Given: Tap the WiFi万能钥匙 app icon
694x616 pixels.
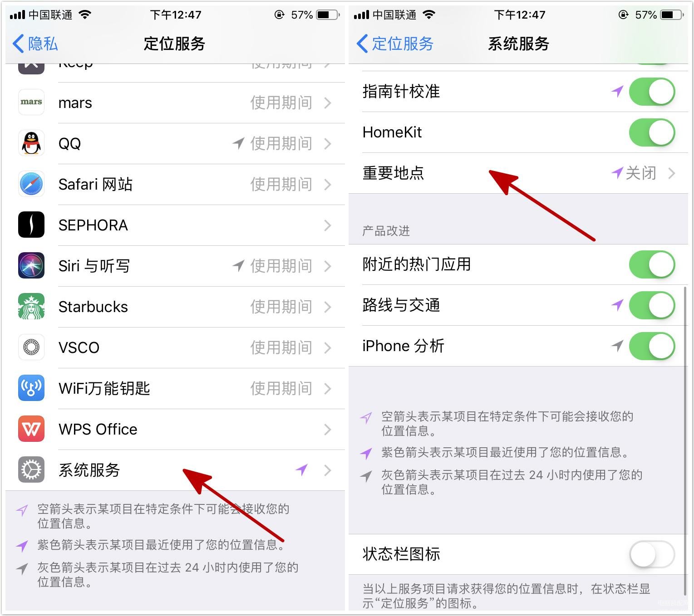Looking at the screenshot, I should click(x=31, y=388).
